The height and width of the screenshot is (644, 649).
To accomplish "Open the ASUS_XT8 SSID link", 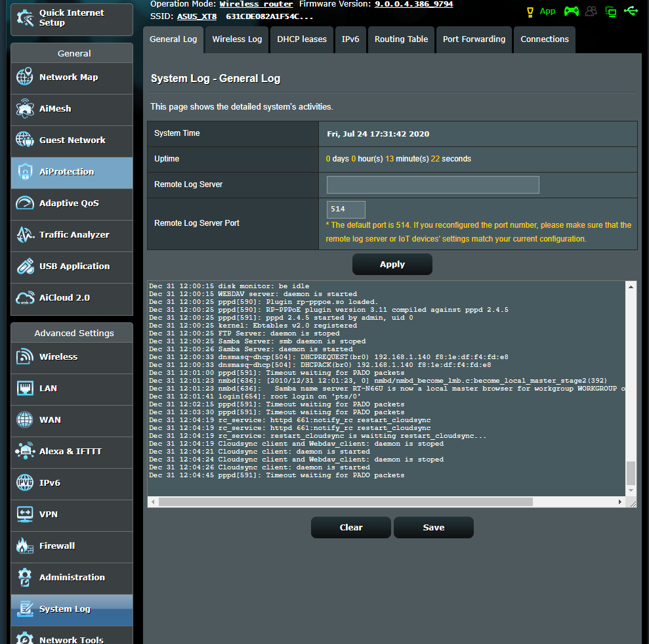I will (197, 16).
